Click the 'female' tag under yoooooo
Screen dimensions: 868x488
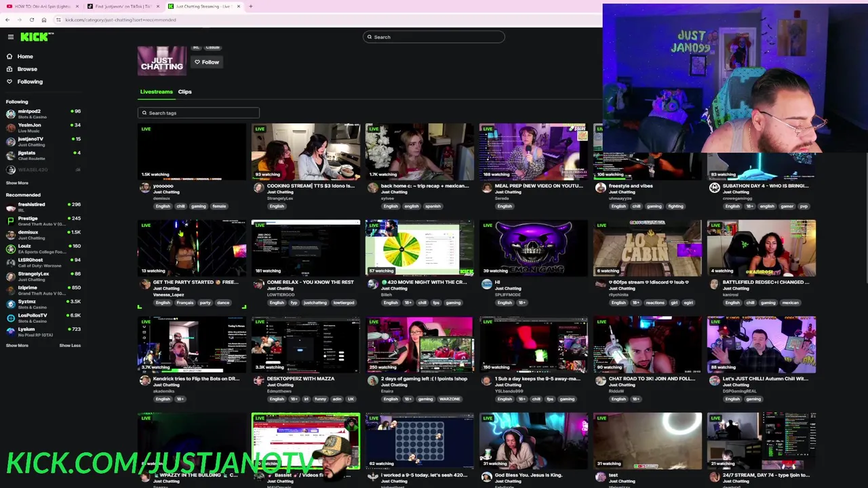click(219, 207)
